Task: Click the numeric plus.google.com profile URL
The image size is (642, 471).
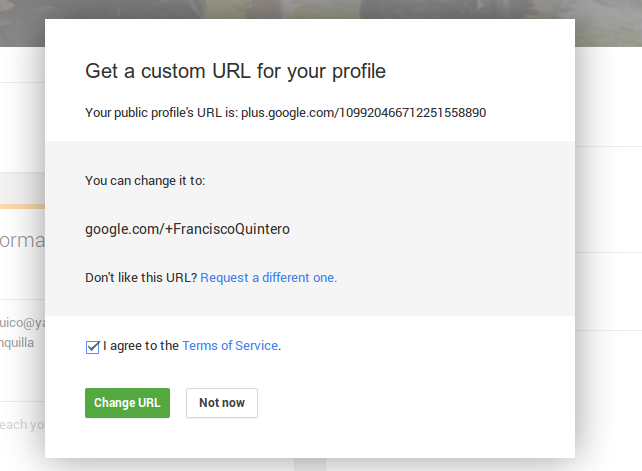Action: (x=363, y=113)
